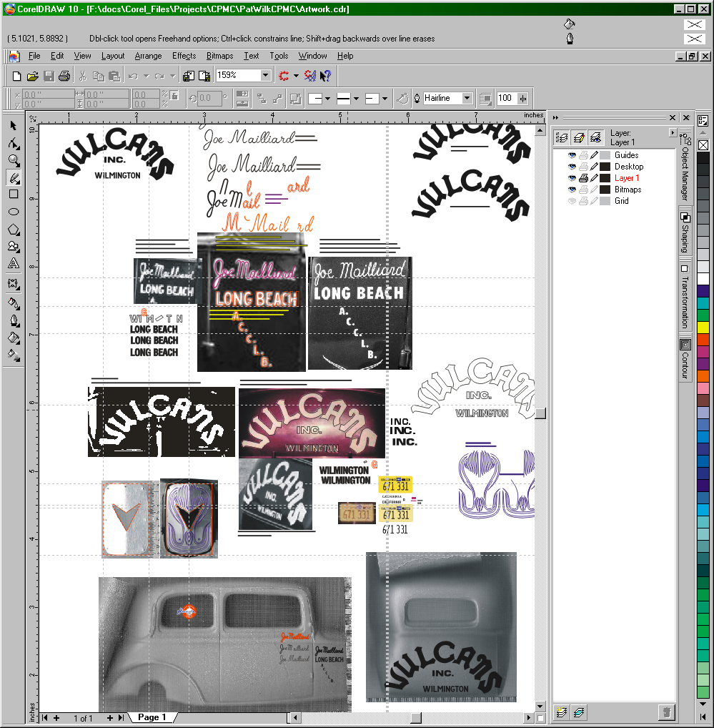Select the Interactive Fill tool
This screenshot has height=728, width=714.
pos(14,355)
